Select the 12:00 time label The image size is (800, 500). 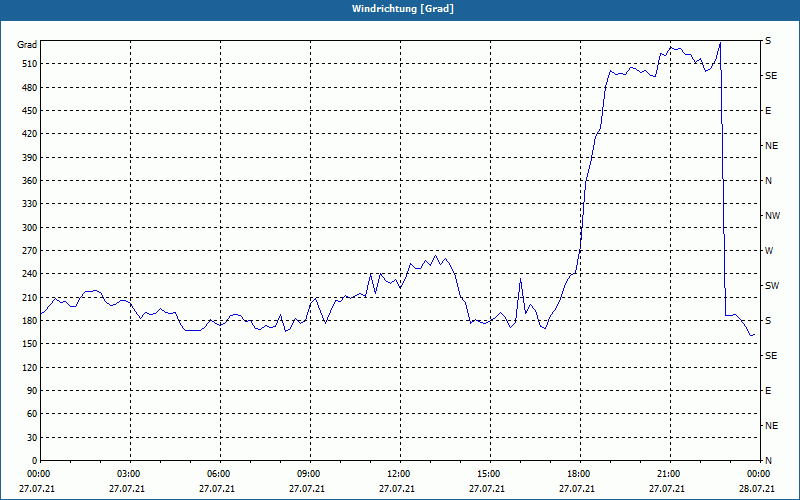click(x=400, y=473)
